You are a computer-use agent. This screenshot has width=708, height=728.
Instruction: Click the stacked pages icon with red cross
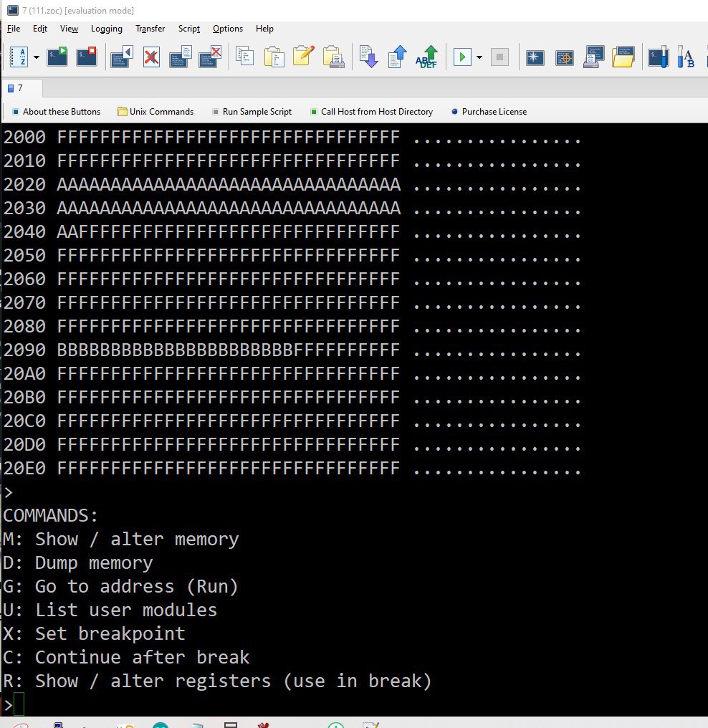tap(210, 57)
